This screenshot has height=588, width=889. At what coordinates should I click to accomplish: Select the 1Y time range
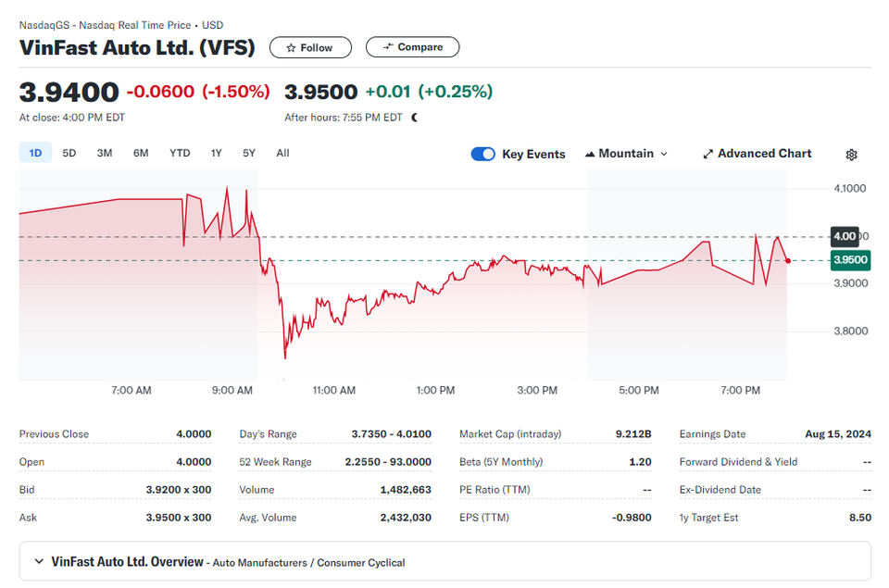click(216, 153)
